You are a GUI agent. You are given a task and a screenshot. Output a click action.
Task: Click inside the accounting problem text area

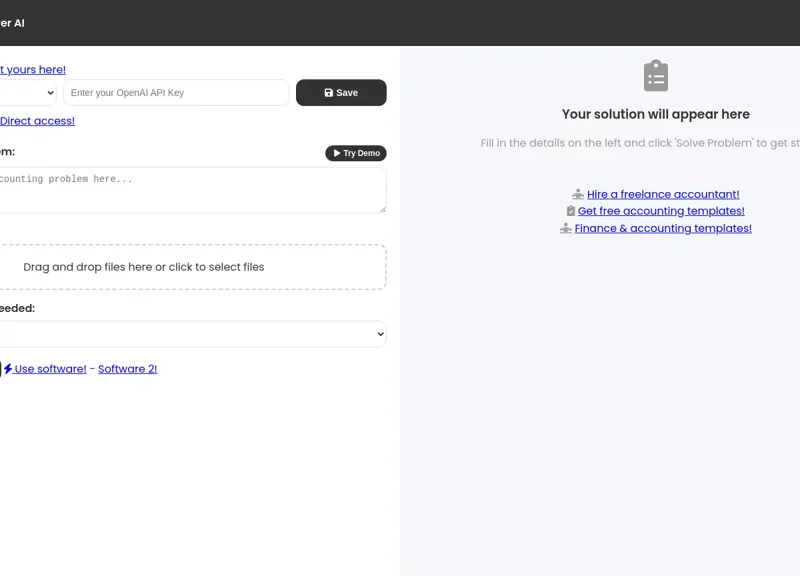(190, 189)
